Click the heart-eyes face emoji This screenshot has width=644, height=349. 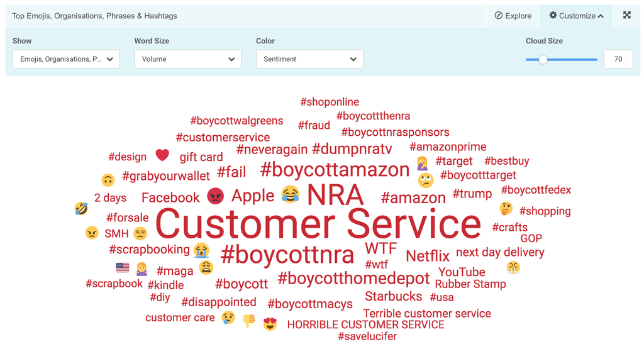(x=270, y=324)
